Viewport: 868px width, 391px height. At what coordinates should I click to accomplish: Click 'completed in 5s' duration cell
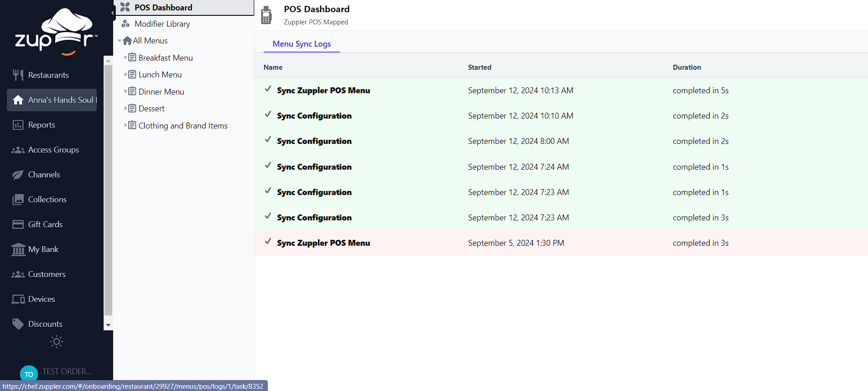[x=701, y=91]
